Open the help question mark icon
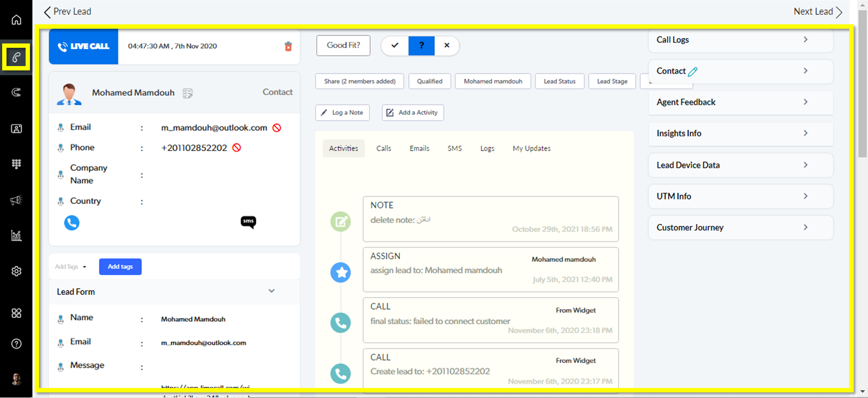The height and width of the screenshot is (398, 868). coord(16,344)
